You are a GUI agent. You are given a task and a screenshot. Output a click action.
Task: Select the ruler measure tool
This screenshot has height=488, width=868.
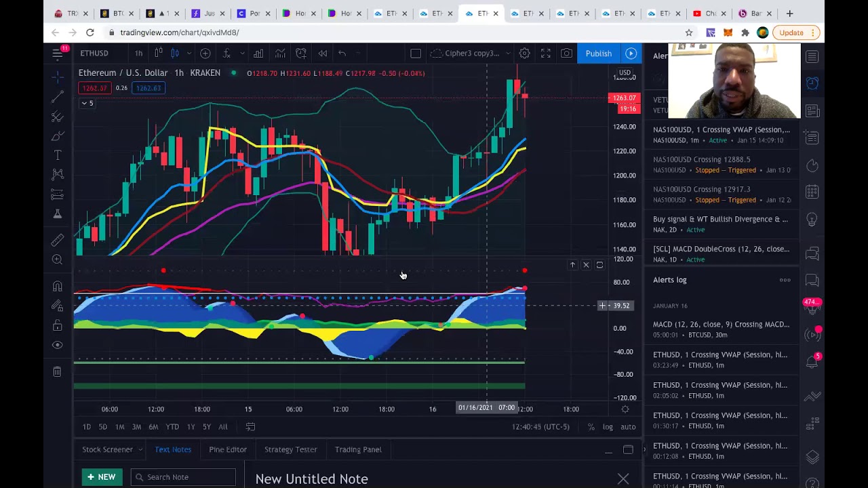[58, 240]
